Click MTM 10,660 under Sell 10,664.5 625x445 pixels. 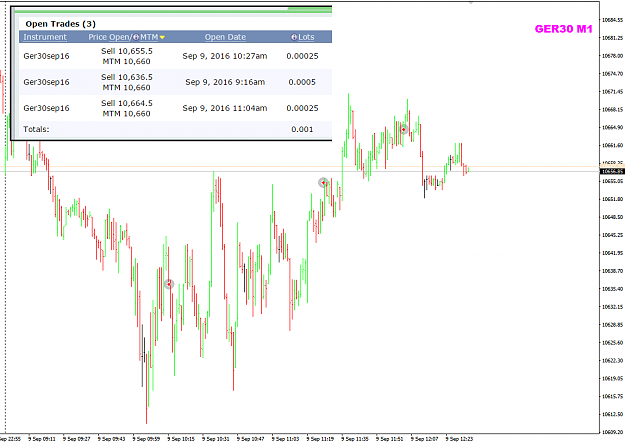(x=126, y=114)
